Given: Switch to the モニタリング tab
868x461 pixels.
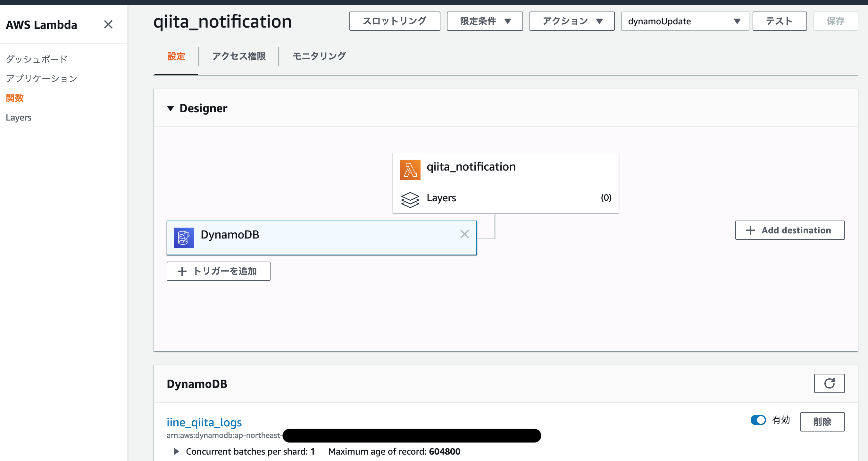Looking at the screenshot, I should (x=319, y=56).
